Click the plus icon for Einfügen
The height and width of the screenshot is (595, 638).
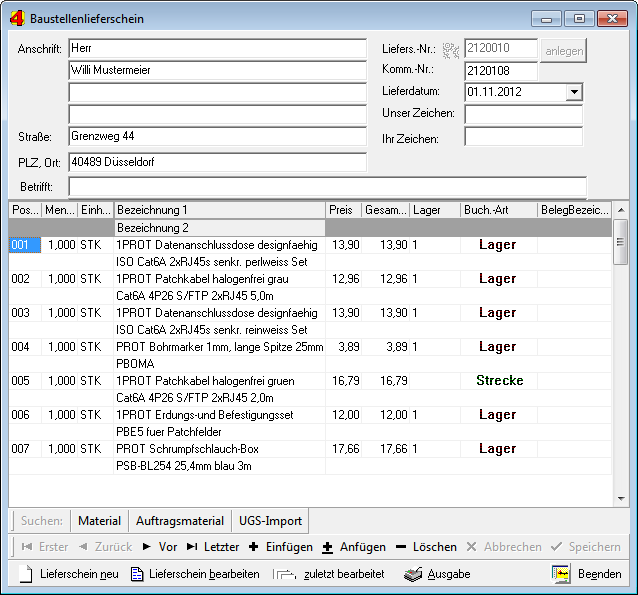253,547
